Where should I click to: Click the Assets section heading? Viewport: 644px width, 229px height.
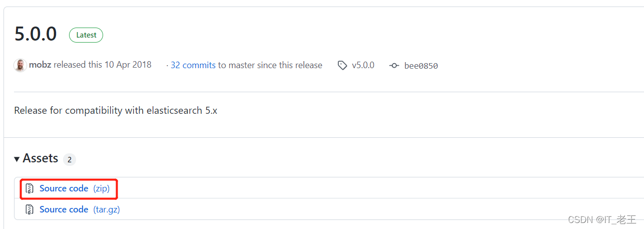pos(41,158)
